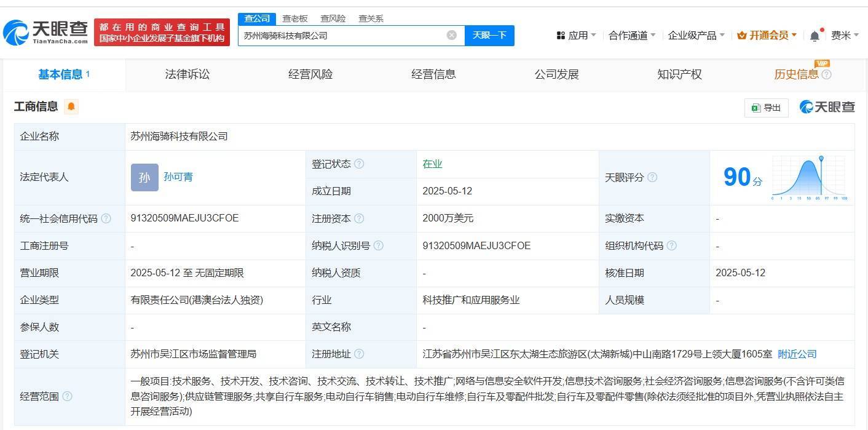Click the 在业 status value
The image size is (868, 430).
(432, 164)
